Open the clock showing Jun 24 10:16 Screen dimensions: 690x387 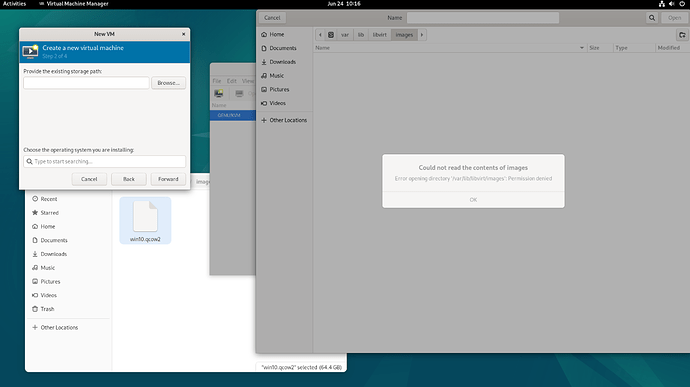pos(344,4)
